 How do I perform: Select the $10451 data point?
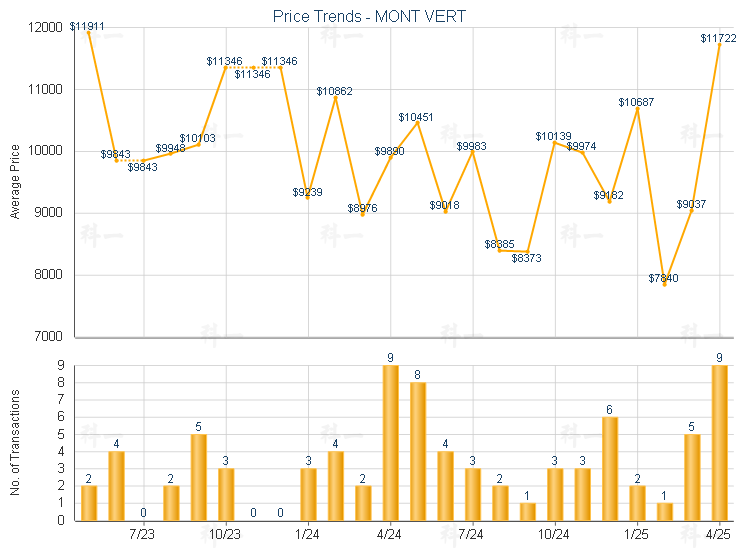(418, 123)
